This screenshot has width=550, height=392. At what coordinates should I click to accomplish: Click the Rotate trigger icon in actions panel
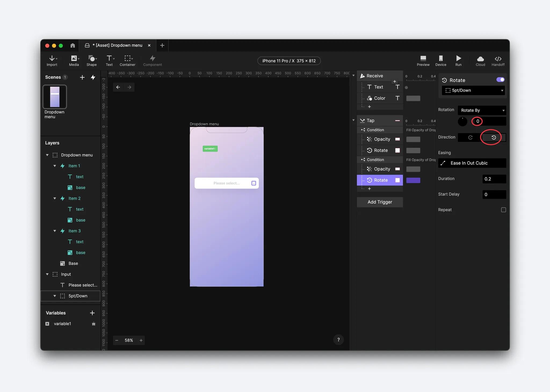[x=369, y=180]
